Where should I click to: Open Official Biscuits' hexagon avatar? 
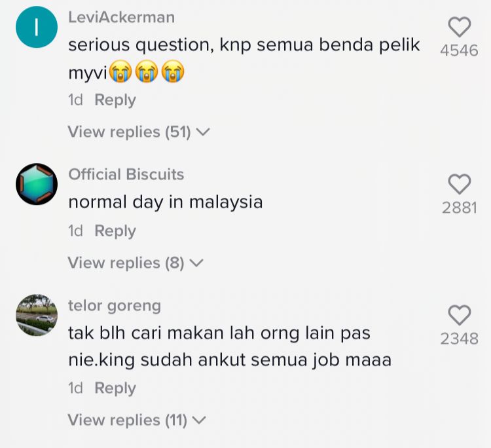37,184
